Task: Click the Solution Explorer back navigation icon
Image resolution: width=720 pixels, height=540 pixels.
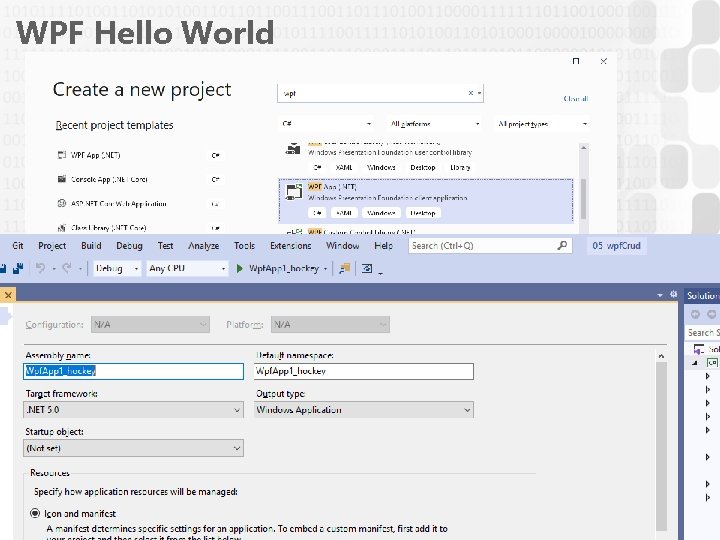Action: (695, 314)
